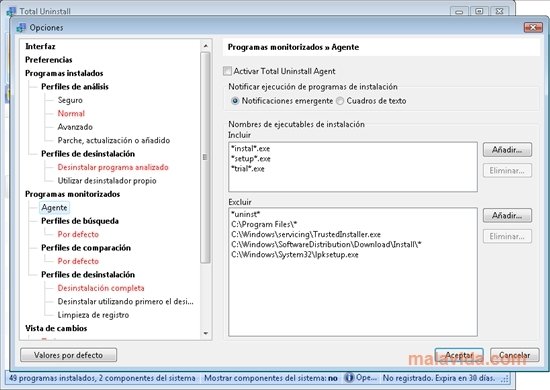This screenshot has height=390, width=550.
Task: Select Limpieza de registro profile
Action: tap(93, 315)
